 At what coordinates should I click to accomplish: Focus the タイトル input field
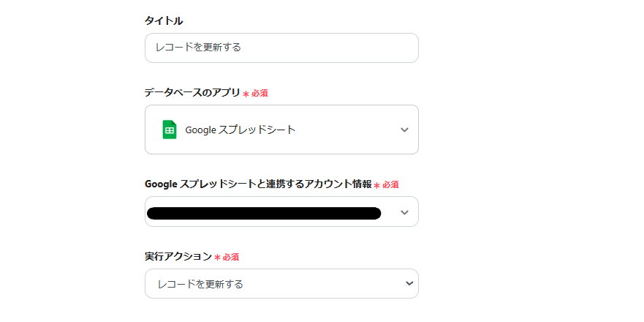(x=281, y=48)
